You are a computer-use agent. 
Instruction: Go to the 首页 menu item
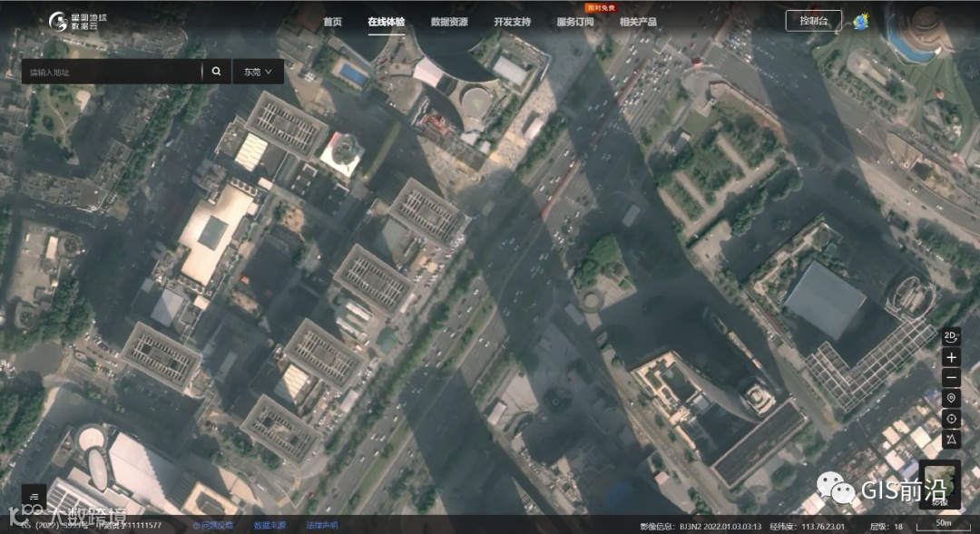point(332,21)
